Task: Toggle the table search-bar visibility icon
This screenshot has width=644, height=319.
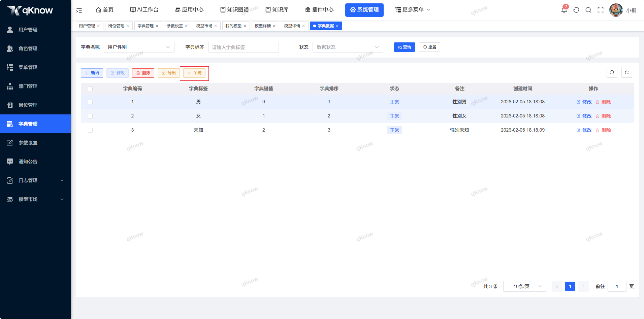Action: (612, 72)
